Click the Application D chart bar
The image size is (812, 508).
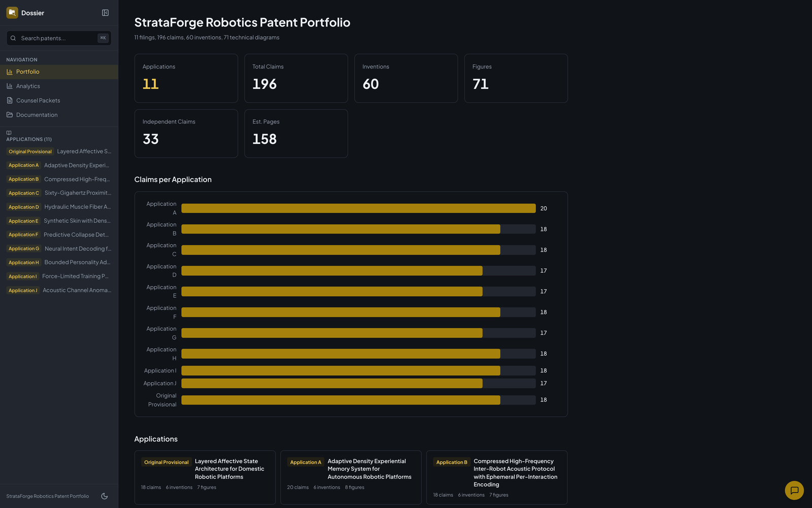pos(332,271)
